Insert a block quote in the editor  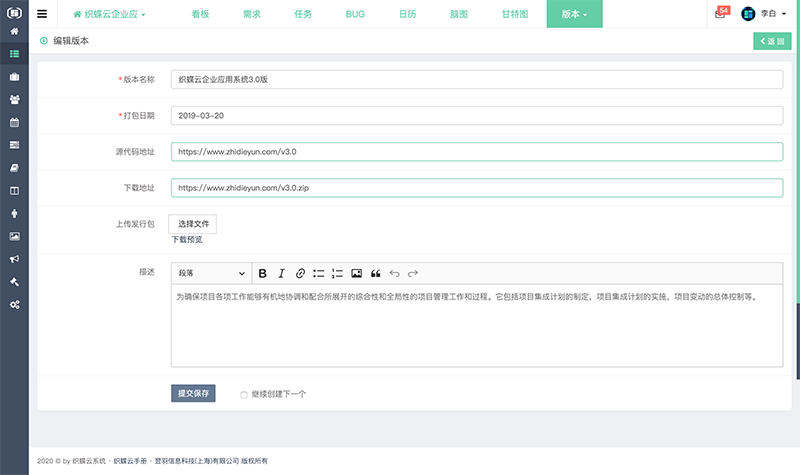376,273
